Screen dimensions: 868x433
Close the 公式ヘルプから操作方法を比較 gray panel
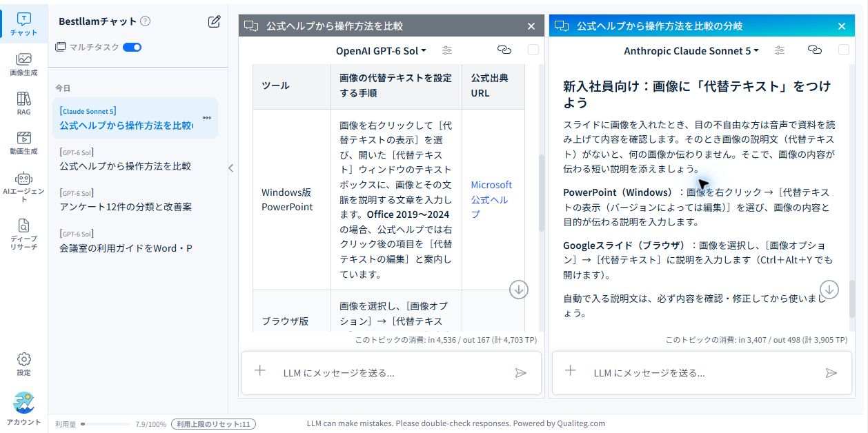pyautogui.click(x=531, y=26)
